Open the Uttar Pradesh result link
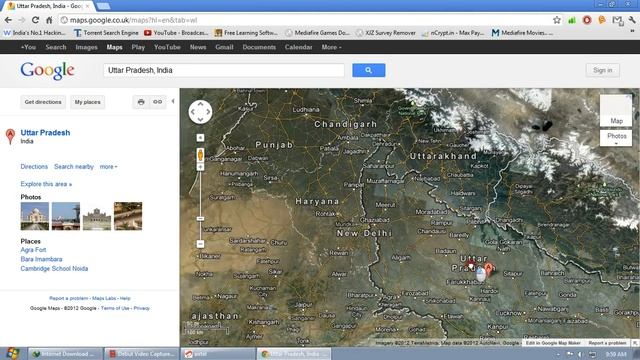 click(x=45, y=133)
